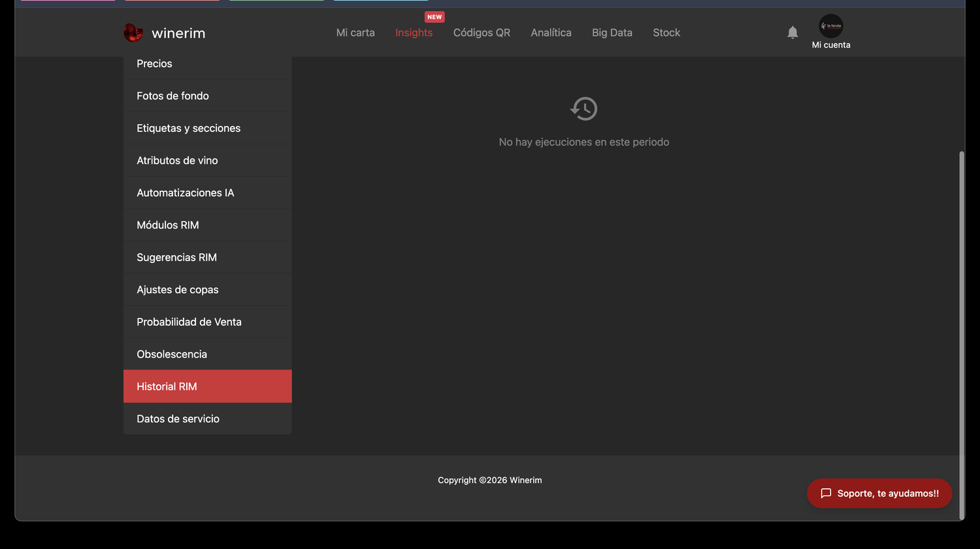Click Soporte, te ayudamos!! button
980x549 pixels.
(879, 494)
